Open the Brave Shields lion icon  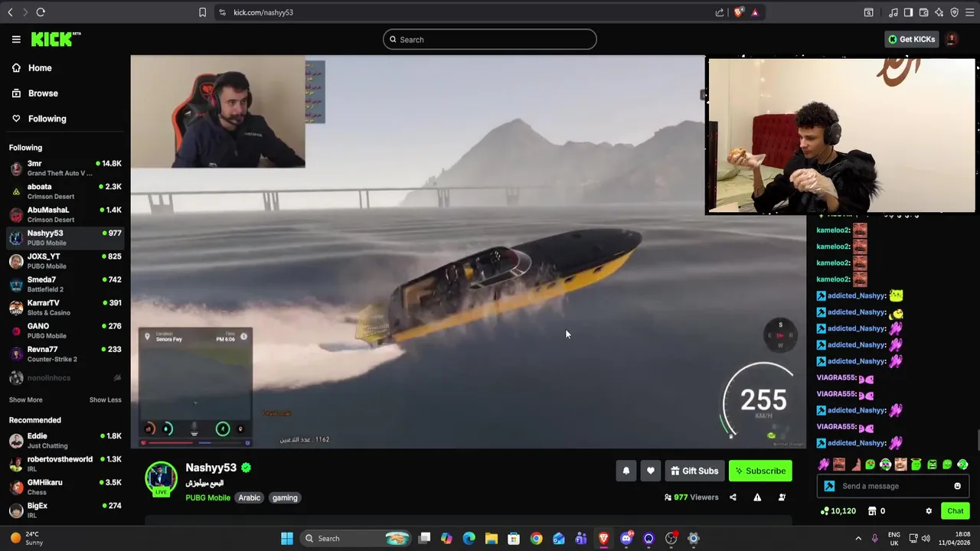738,12
